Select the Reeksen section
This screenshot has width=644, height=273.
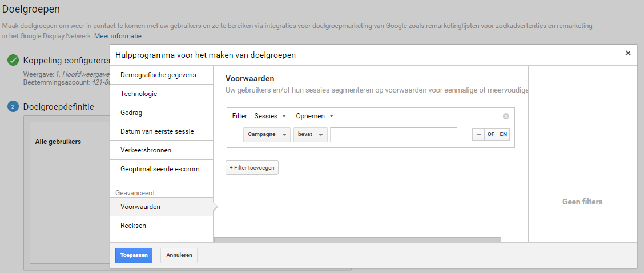(x=162, y=226)
